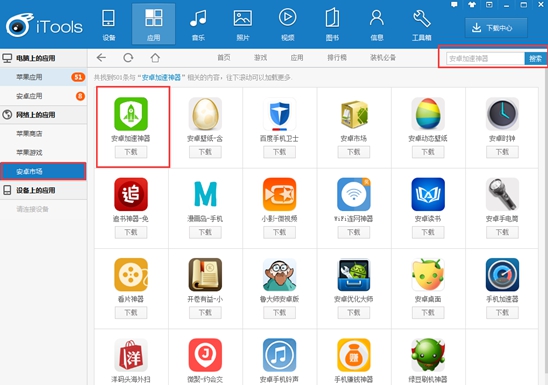Open the 追书神器 red app icon
The width and height of the screenshot is (548, 385).
click(131, 194)
